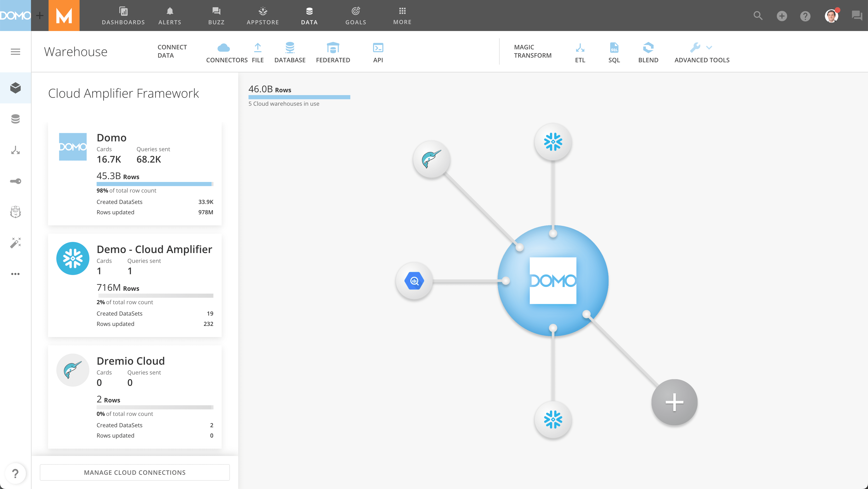Open the More apps menu

pyautogui.click(x=402, y=16)
